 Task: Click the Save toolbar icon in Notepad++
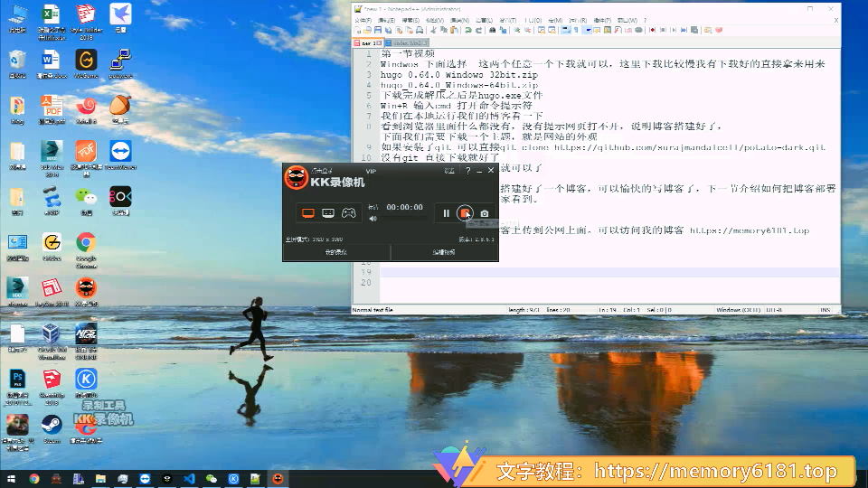click(x=378, y=31)
